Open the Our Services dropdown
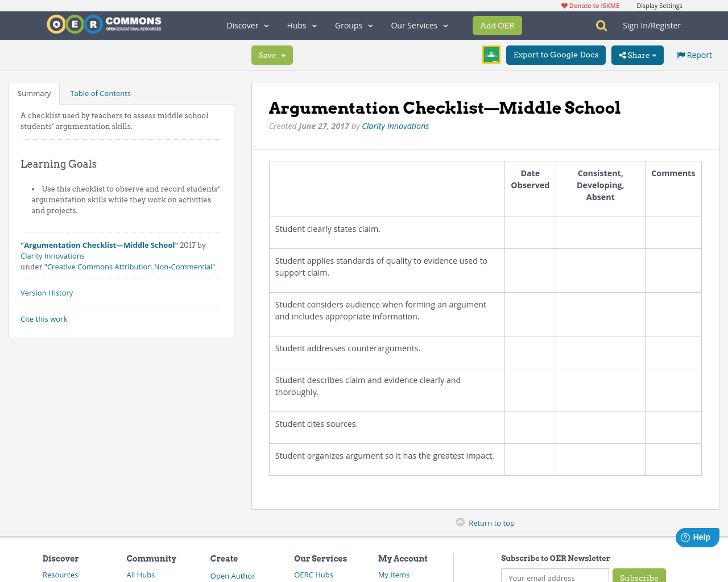 coord(419,25)
